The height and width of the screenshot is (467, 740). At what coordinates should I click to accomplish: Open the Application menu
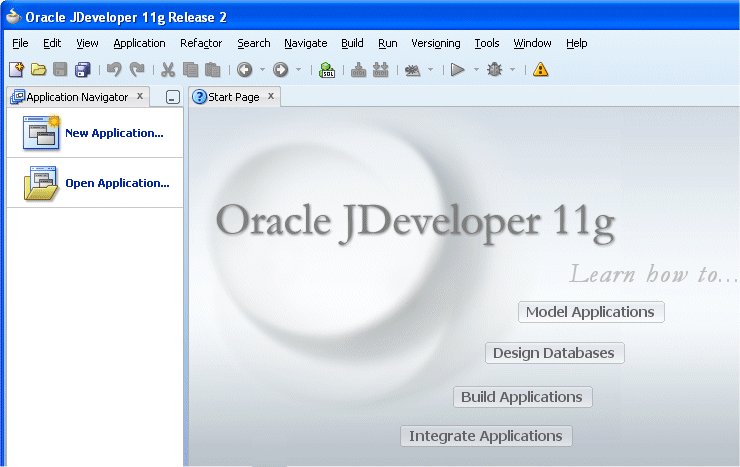[x=139, y=43]
